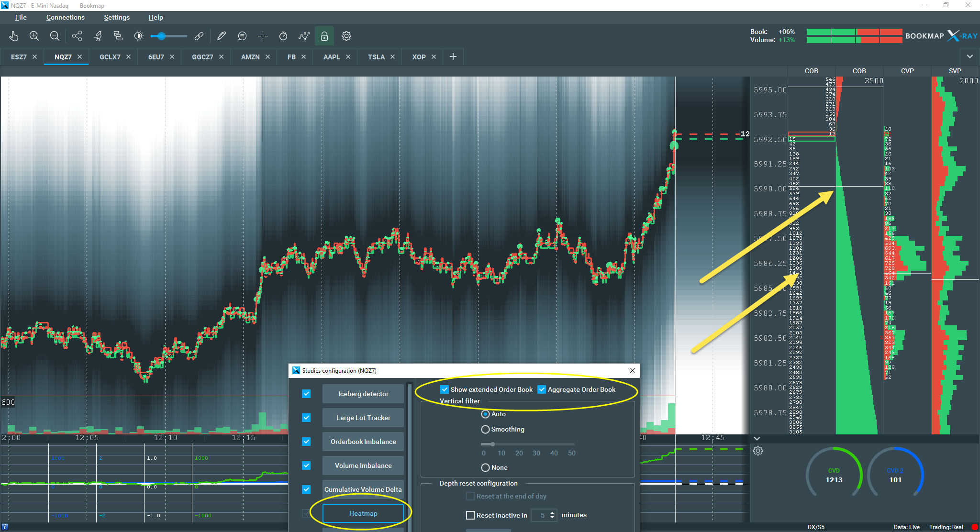Image resolution: width=980 pixels, height=532 pixels.
Task: Select the hand pointer tool in toolbar
Action: point(13,36)
